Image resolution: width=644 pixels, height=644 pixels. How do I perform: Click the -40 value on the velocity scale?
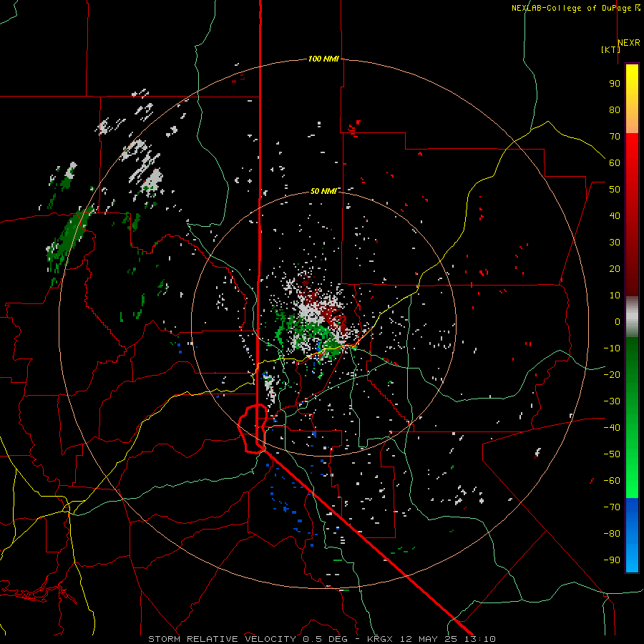(x=612, y=428)
